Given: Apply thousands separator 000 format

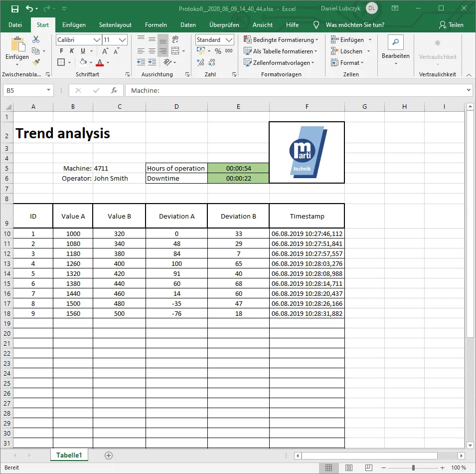Looking at the screenshot, I should (x=229, y=51).
